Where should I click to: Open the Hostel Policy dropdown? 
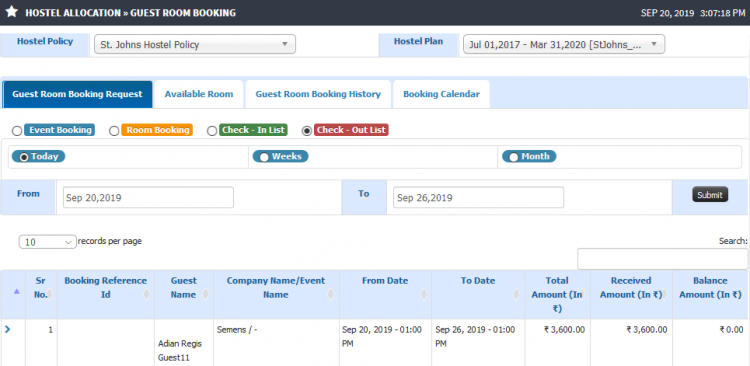(x=195, y=44)
